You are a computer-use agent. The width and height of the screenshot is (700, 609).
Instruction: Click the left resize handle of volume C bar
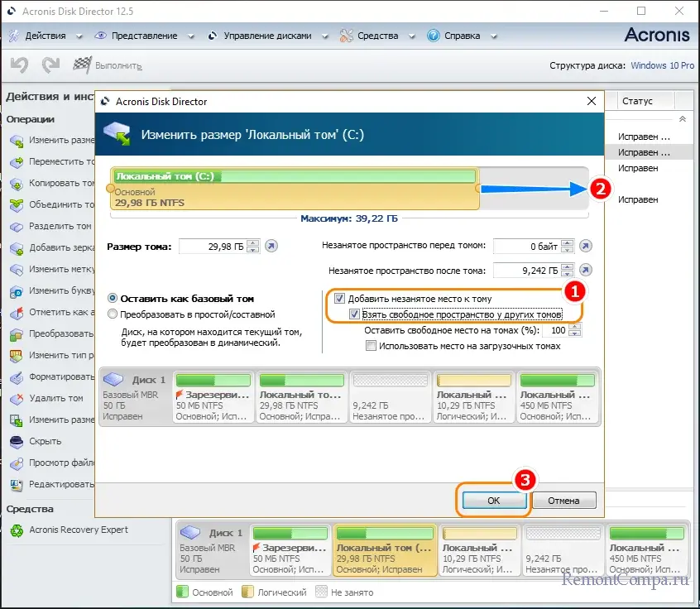(110, 189)
